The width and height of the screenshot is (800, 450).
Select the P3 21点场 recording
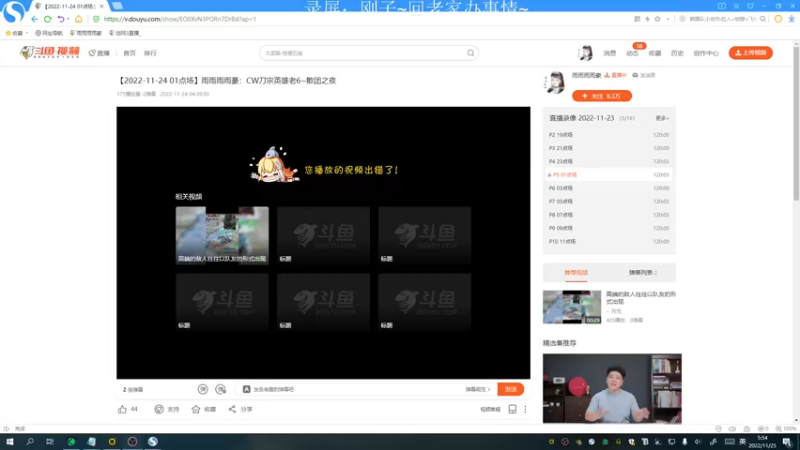tap(609, 148)
